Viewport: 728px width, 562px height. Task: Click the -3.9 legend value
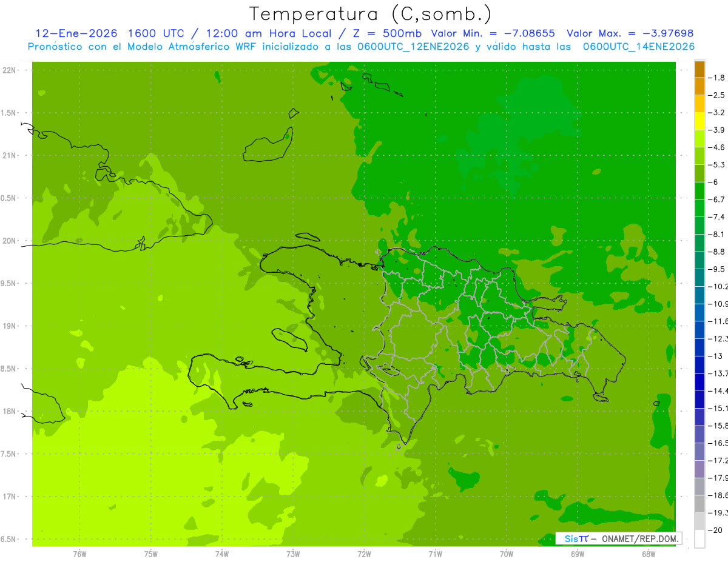717,130
